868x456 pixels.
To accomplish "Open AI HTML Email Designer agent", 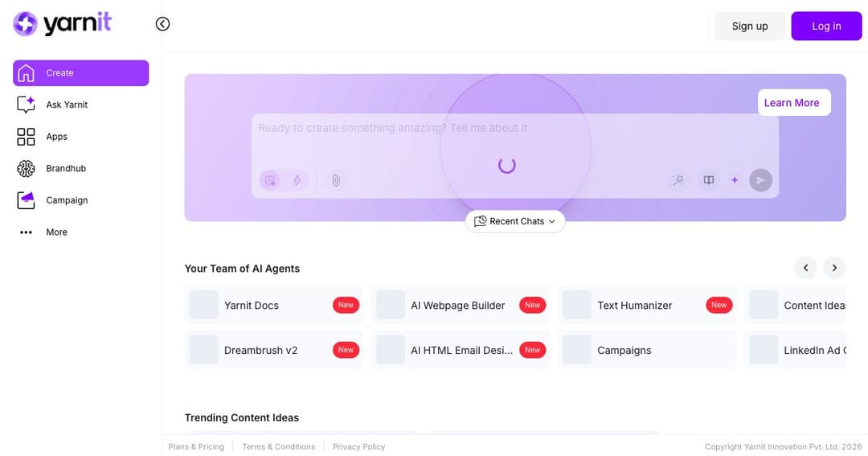I will coord(461,350).
